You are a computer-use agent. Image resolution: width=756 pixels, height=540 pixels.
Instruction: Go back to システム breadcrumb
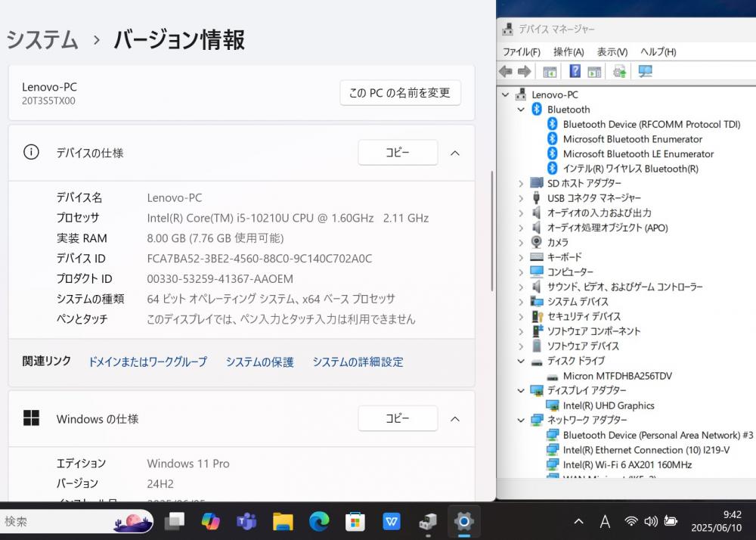(42, 39)
